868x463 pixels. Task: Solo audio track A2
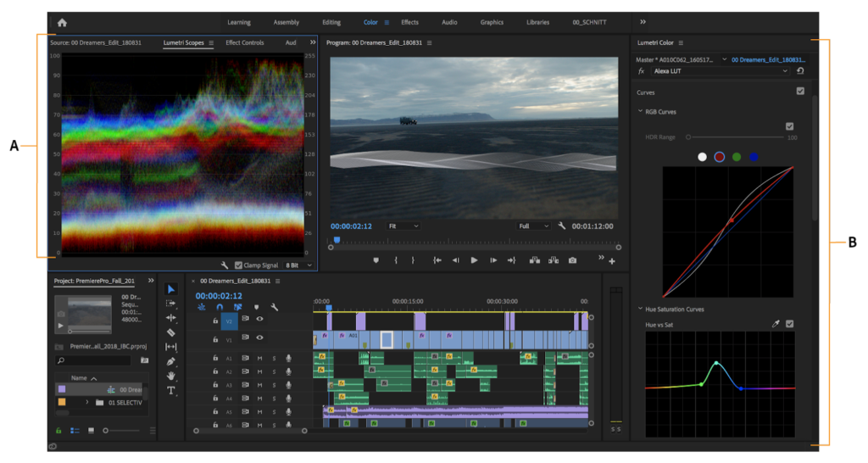[274, 371]
